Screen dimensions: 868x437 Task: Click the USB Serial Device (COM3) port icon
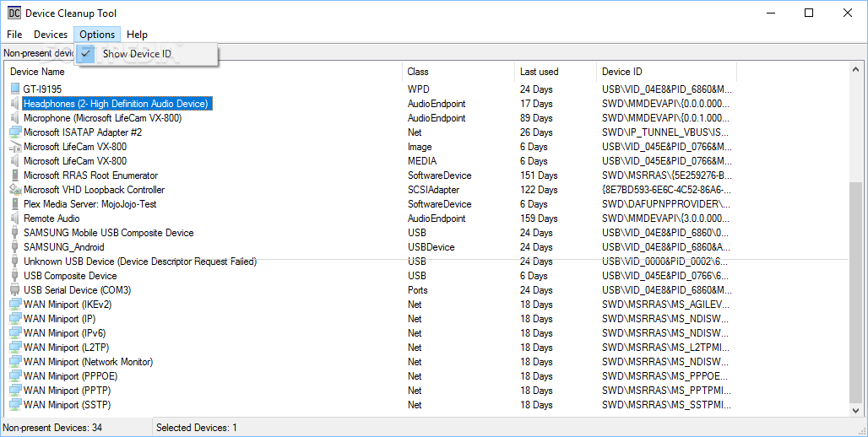[14, 290]
